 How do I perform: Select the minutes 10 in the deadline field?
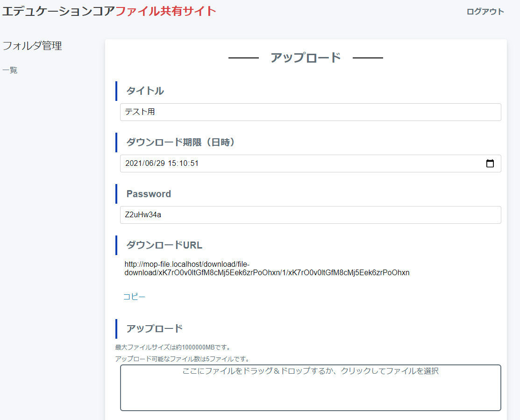184,164
